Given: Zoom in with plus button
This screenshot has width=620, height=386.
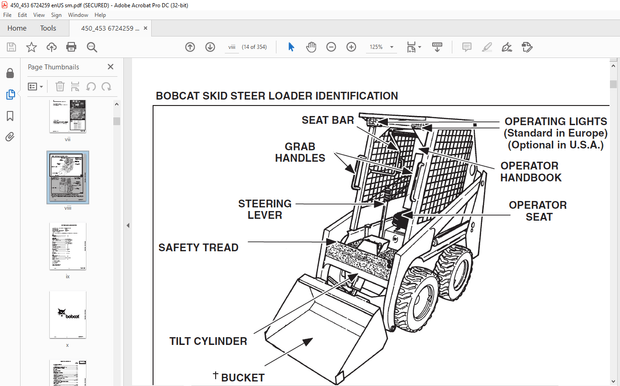Looking at the screenshot, I should [351, 47].
